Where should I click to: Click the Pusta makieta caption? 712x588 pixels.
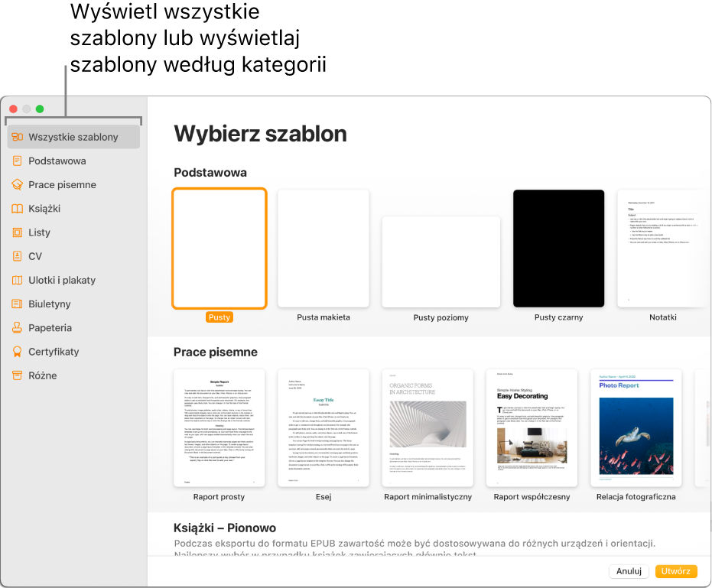(x=323, y=317)
